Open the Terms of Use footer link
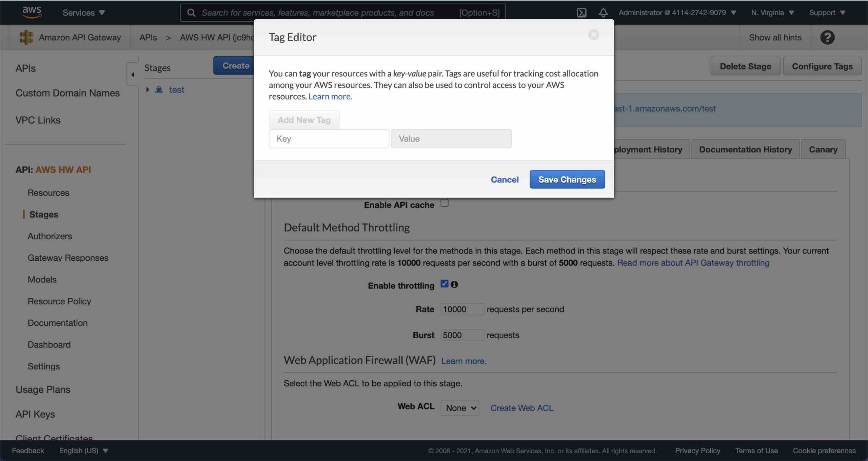This screenshot has height=461, width=868. pos(756,450)
